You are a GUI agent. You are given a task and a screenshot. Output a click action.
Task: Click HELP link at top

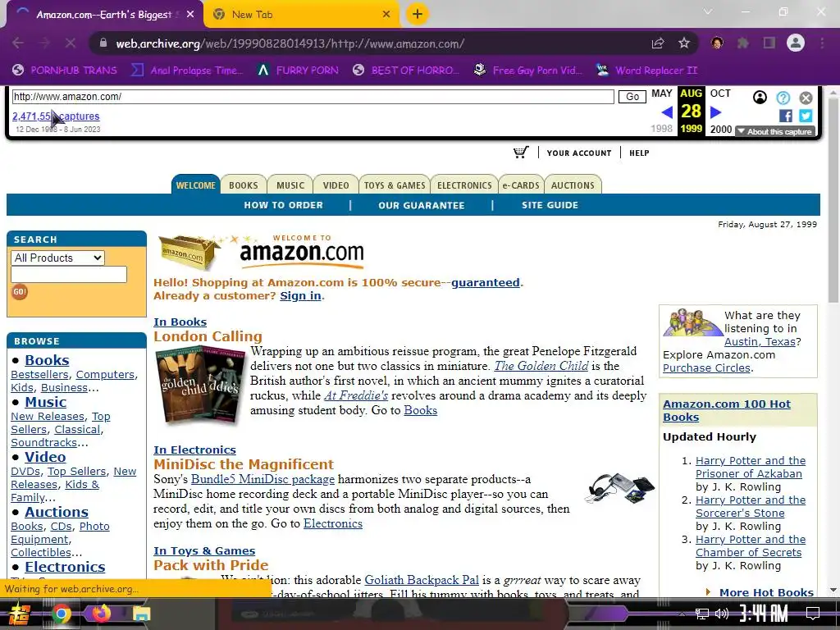tap(639, 153)
